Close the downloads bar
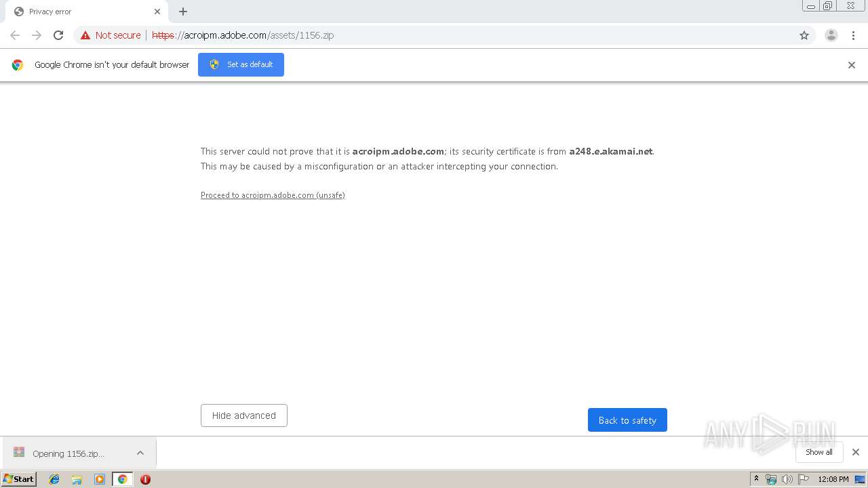Viewport: 868px width, 488px height. 856,452
